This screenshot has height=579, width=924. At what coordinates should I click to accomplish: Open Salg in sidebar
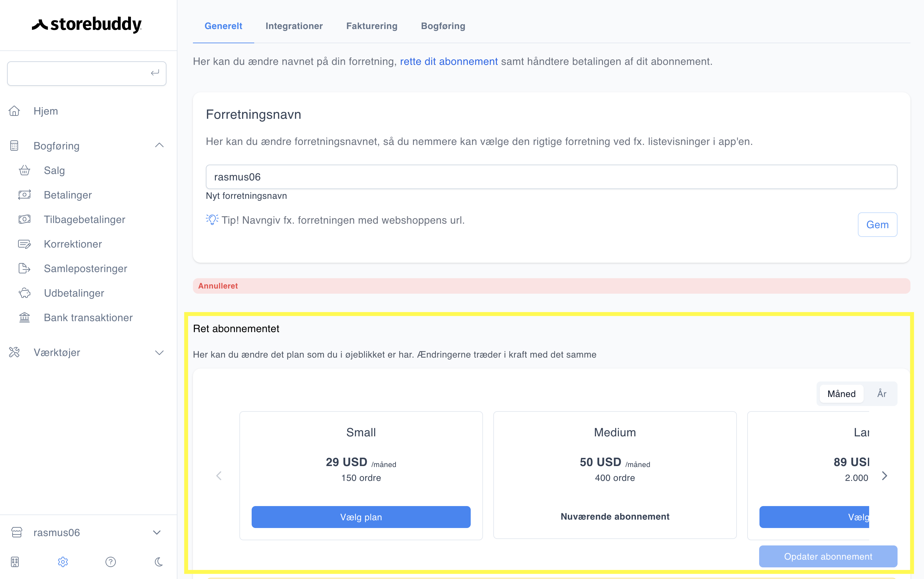(x=54, y=170)
